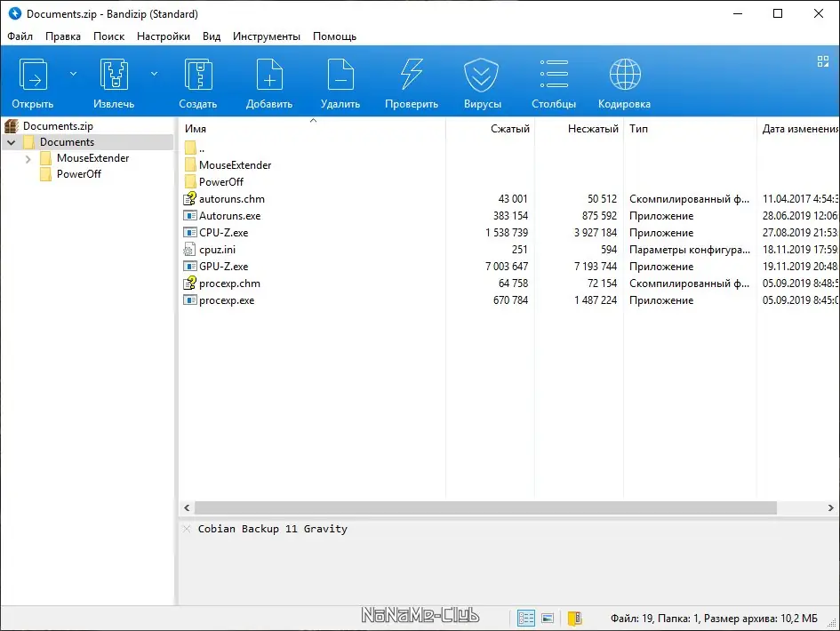Click the autoruns.chm help file icon
Image resolution: width=840 pixels, height=631 pixels.
click(x=189, y=199)
